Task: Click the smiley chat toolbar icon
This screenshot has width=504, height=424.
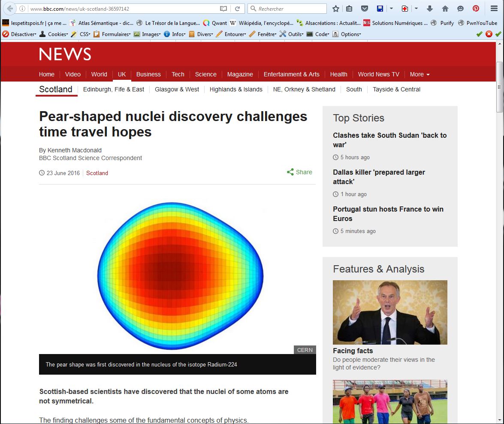Action: point(461,9)
